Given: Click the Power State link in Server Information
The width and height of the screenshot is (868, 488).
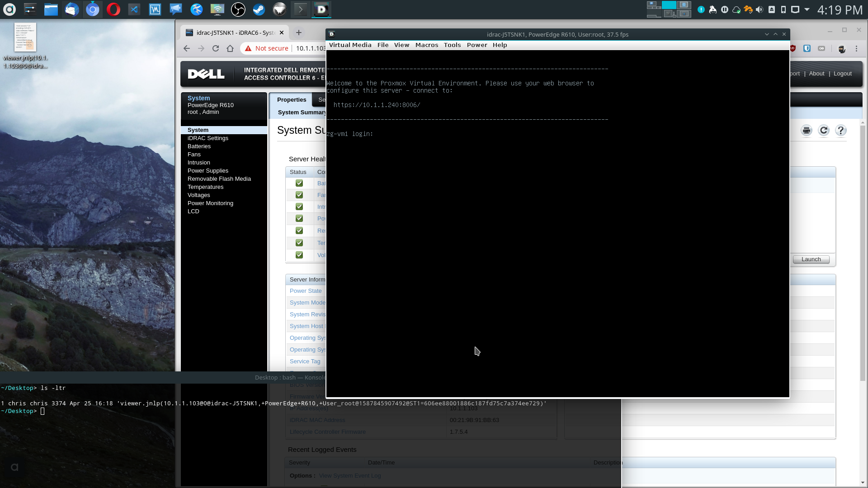Looking at the screenshot, I should (306, 291).
